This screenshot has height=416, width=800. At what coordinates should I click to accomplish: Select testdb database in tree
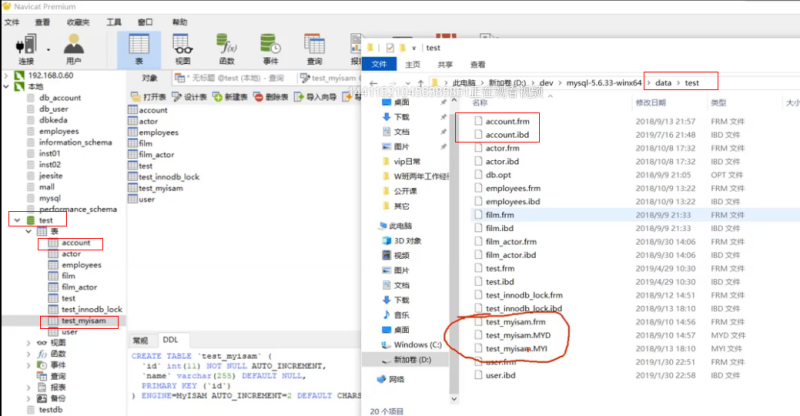click(51, 409)
